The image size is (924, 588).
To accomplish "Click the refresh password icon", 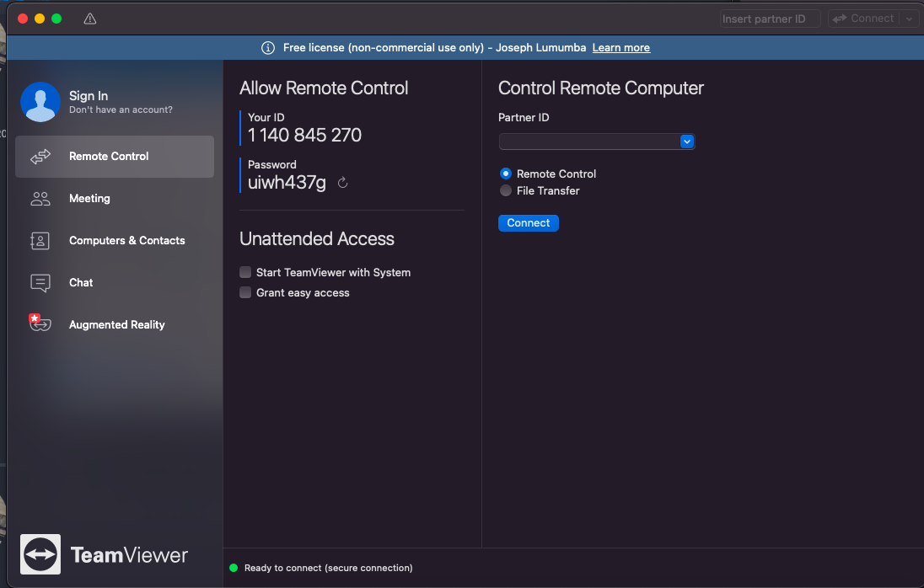I will tap(342, 183).
